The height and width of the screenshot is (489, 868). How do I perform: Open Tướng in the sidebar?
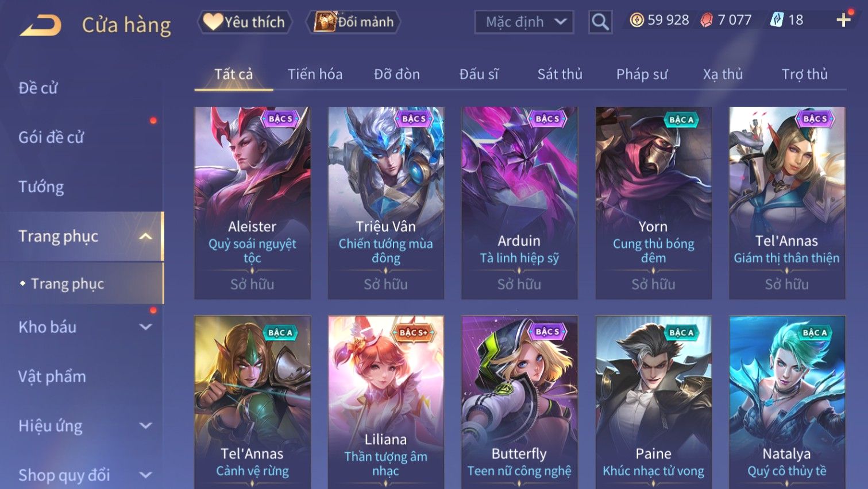pos(41,187)
